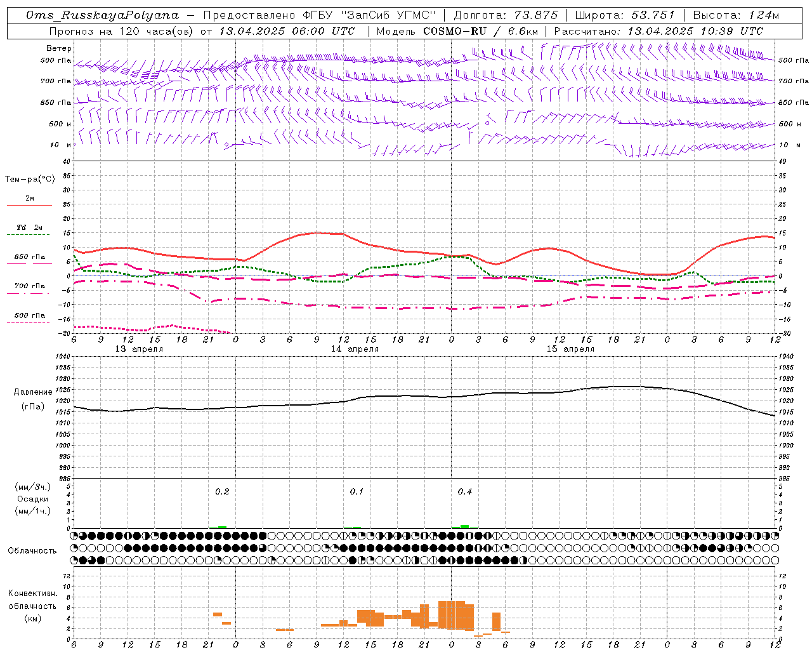The image size is (812, 650).
Task: Click the station name Oms_RusskayaPolyana in the header
Action: tap(103, 15)
